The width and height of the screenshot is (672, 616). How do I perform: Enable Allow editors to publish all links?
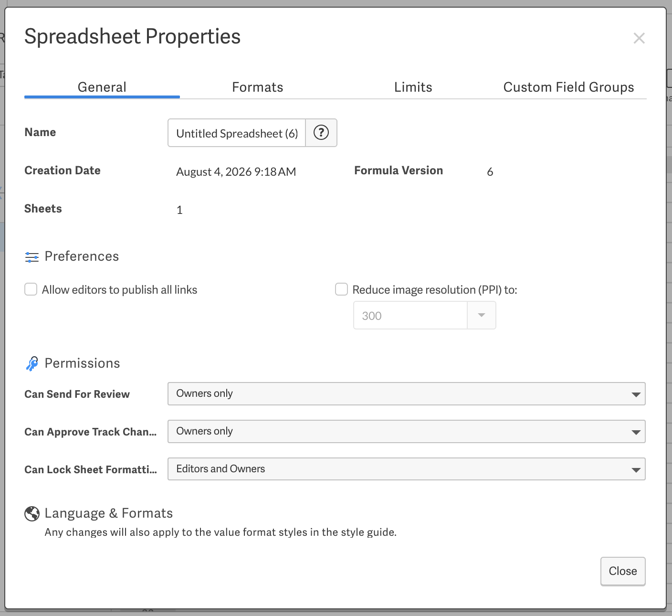(x=31, y=289)
